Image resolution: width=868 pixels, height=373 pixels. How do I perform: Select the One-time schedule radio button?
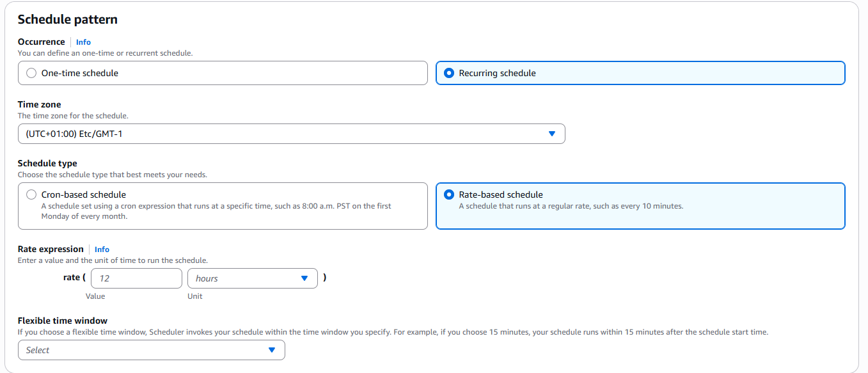[31, 72]
